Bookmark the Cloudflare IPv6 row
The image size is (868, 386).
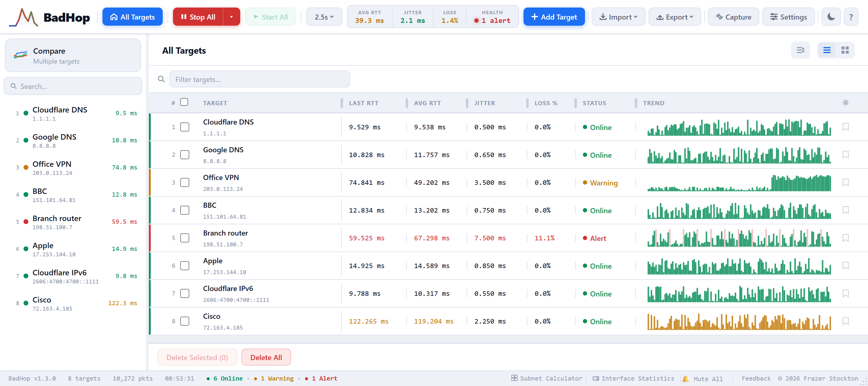[845, 293]
